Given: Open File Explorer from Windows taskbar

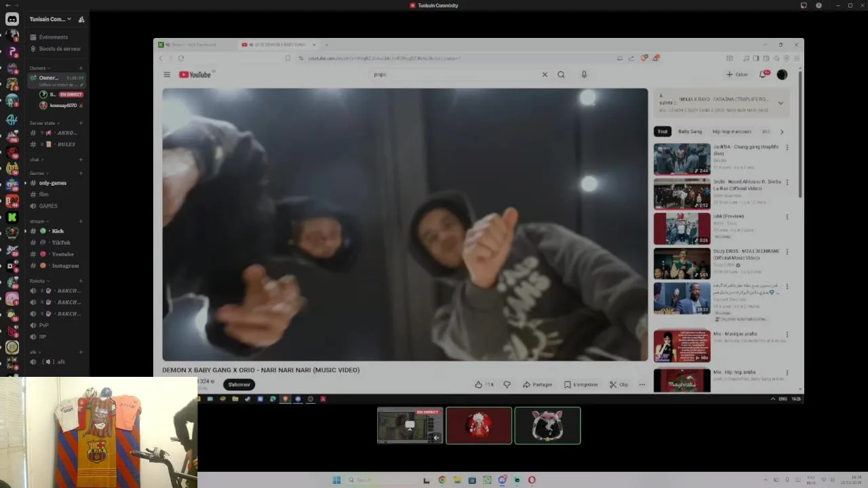Looking at the screenshot, I should [x=457, y=480].
